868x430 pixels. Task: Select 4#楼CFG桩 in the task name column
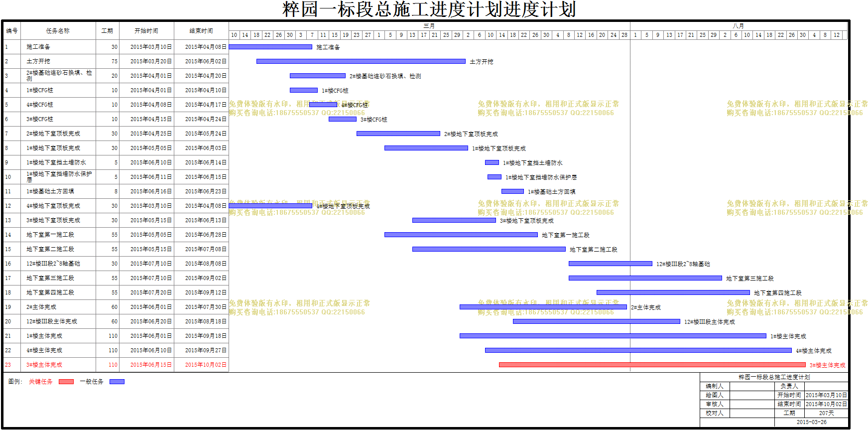pyautogui.click(x=40, y=105)
